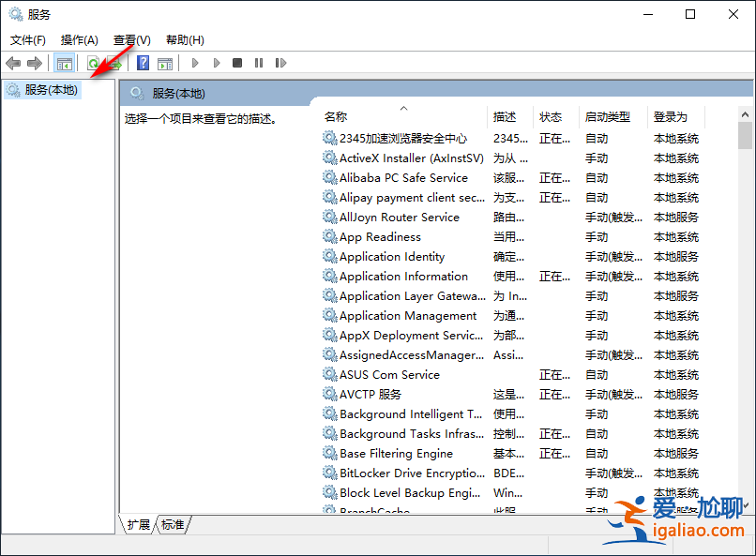Open the 操作 menu
The height and width of the screenshot is (556, 756).
click(80, 39)
